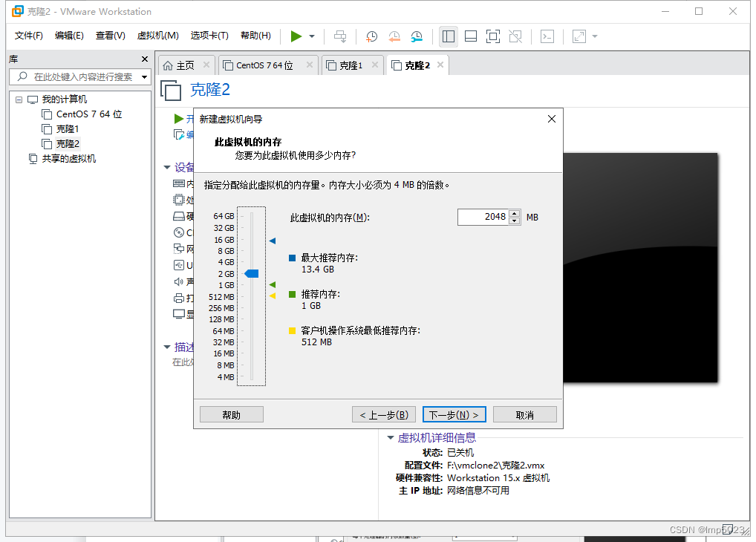Toggle the thumbnail bar view icon
The width and height of the screenshot is (756, 542).
point(471,36)
